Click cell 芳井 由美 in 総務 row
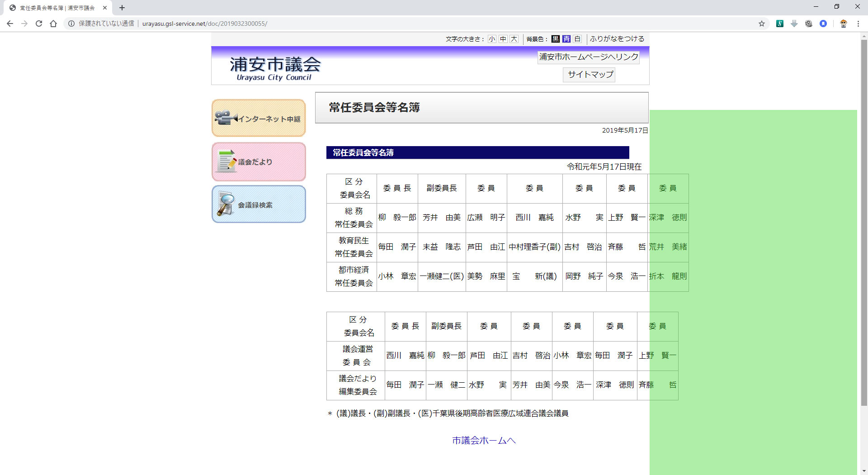Screen dimensions: 868x475 [x=442, y=218]
